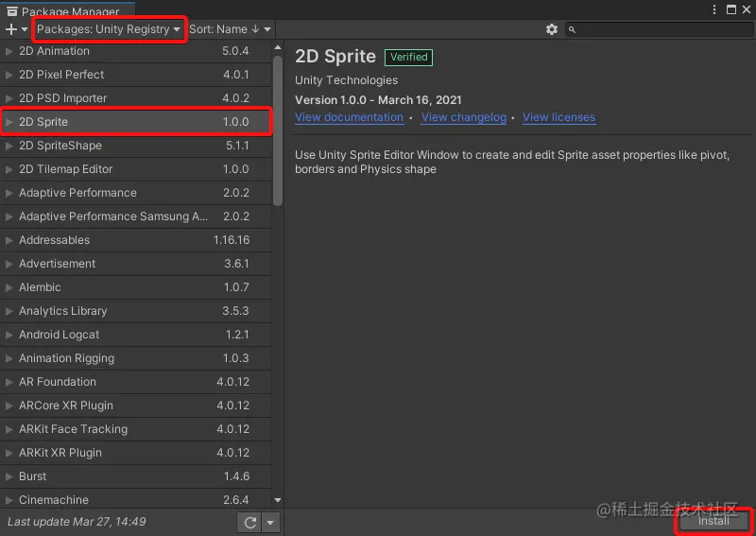Screen dimensions: 756x536
Task: Select the Advertisement package
Action: click(136, 264)
